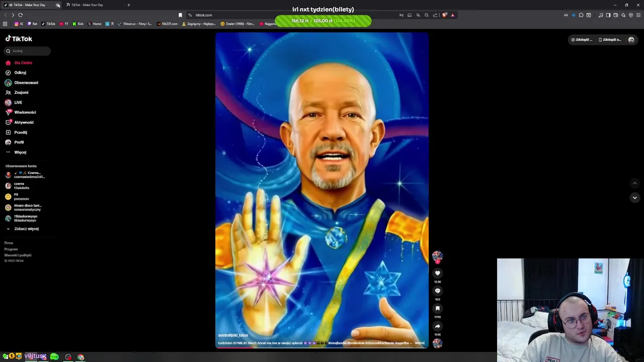Screen dimensions: 644x362
Task: Click the playing video to pause it
Action: 322,190
